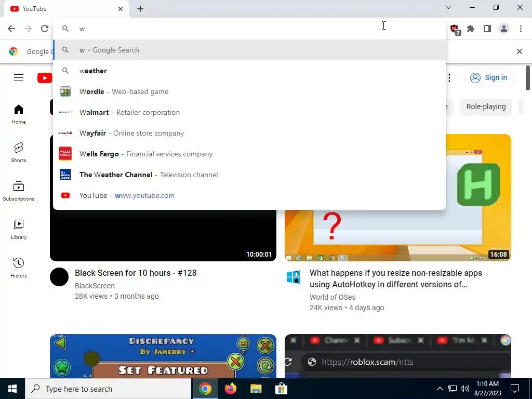Show hidden system tray icons

tap(440, 389)
